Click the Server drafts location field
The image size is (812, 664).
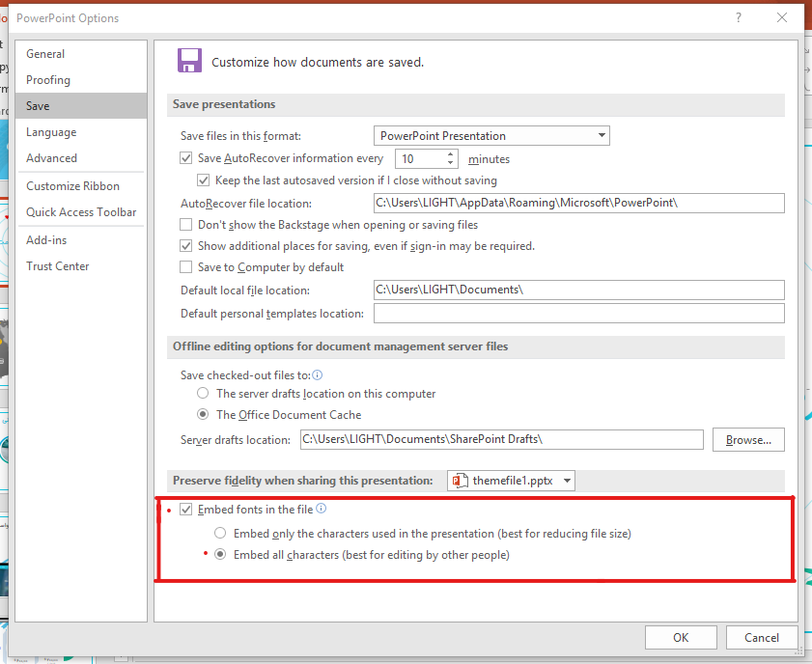coord(502,439)
